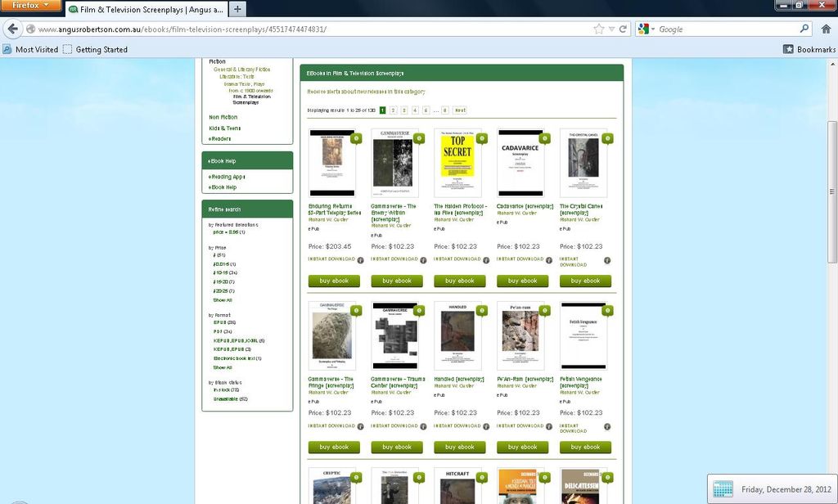Open the Non Fiction category
The image size is (838, 504).
coord(223,117)
